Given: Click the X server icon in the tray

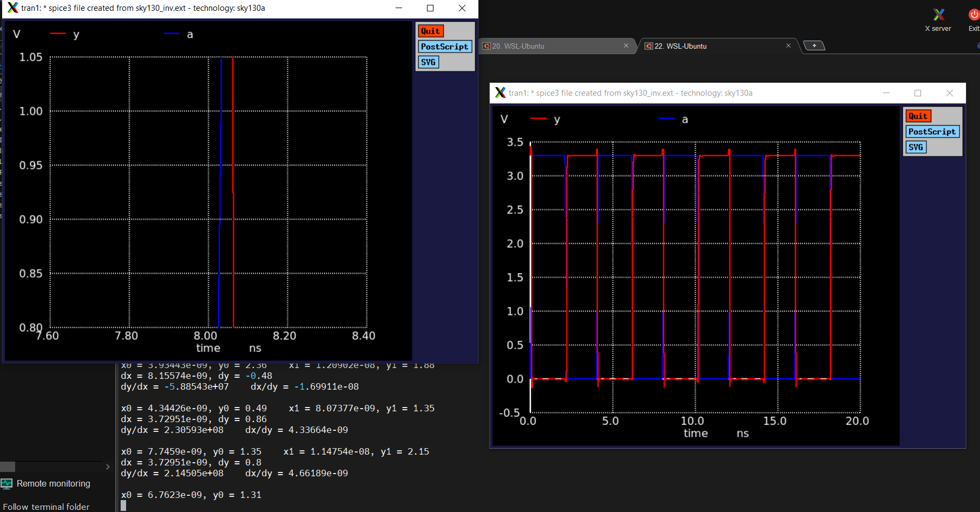Looking at the screenshot, I should [938, 15].
